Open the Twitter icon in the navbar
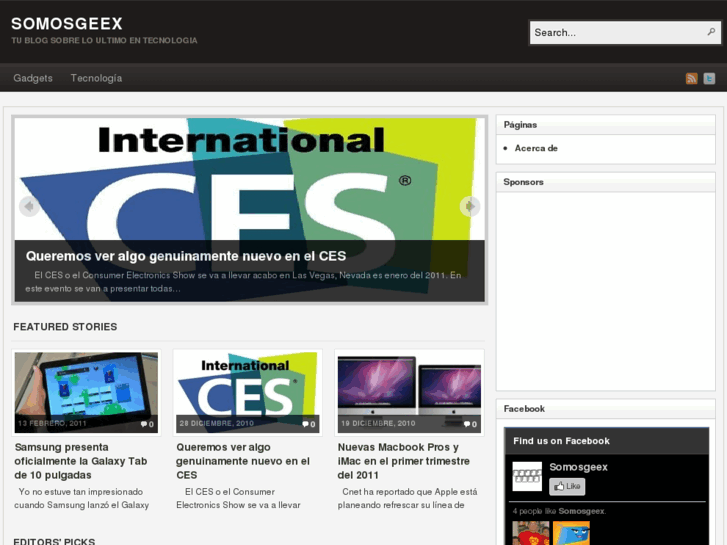Screen dimensions: 727x545 point(709,78)
